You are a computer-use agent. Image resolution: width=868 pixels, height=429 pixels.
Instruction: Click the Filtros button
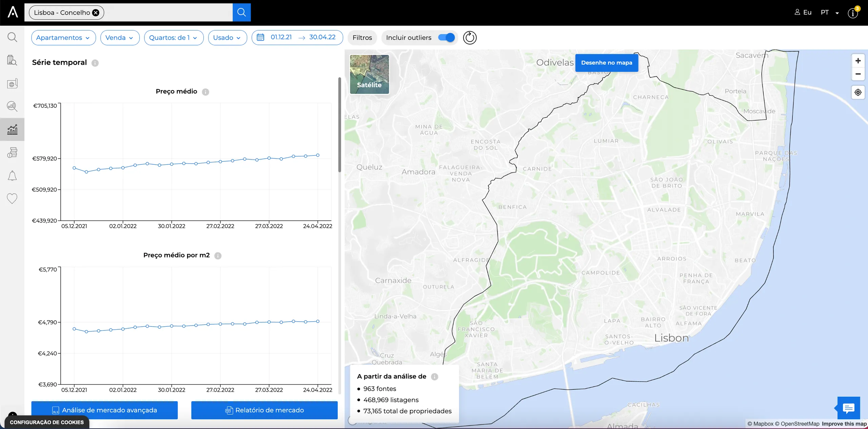pos(362,38)
